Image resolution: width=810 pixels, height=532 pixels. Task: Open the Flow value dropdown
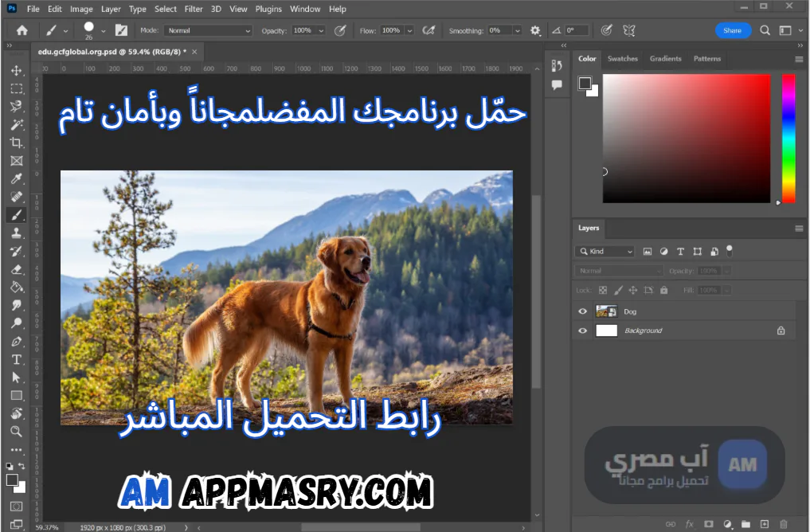409,30
